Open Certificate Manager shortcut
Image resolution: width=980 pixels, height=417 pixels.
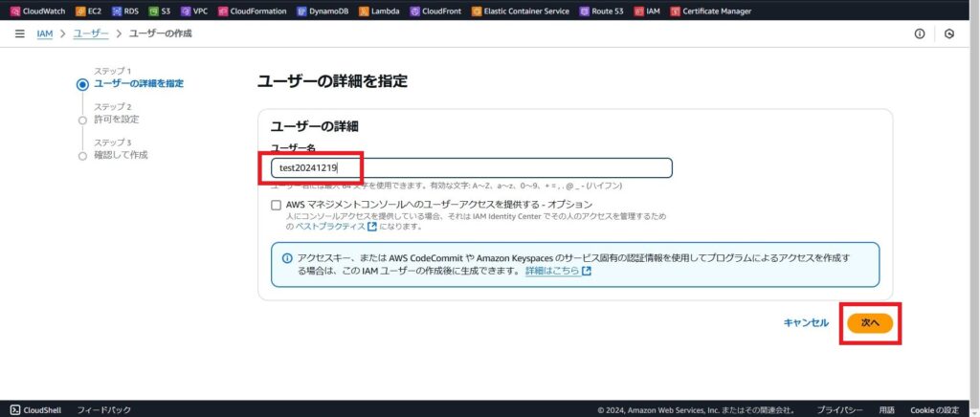point(710,11)
